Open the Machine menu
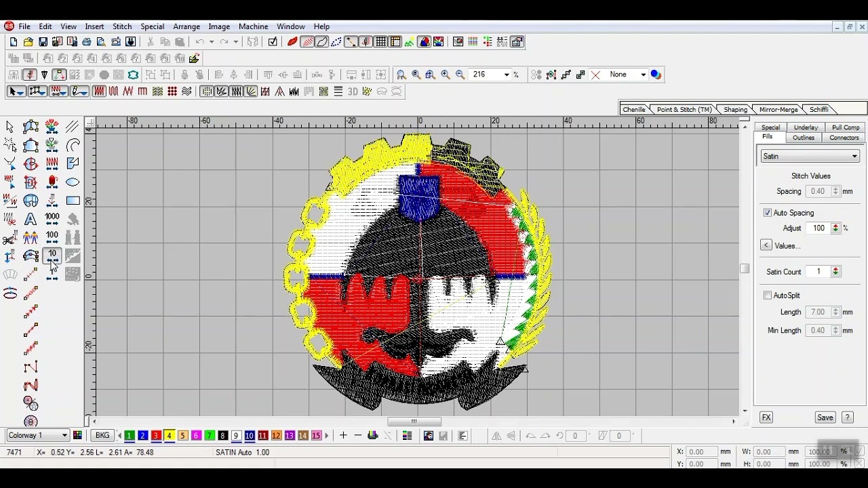Image resolution: width=868 pixels, height=488 pixels. (x=253, y=26)
